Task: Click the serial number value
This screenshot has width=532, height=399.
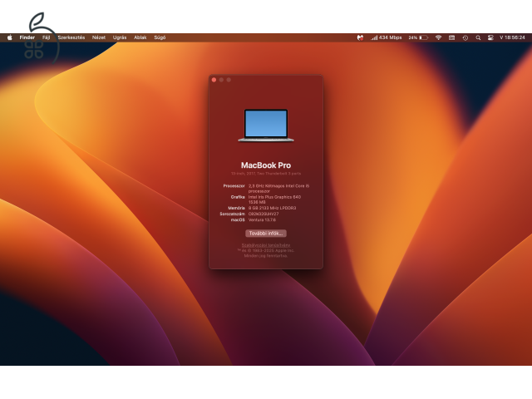Action: [x=264, y=214]
